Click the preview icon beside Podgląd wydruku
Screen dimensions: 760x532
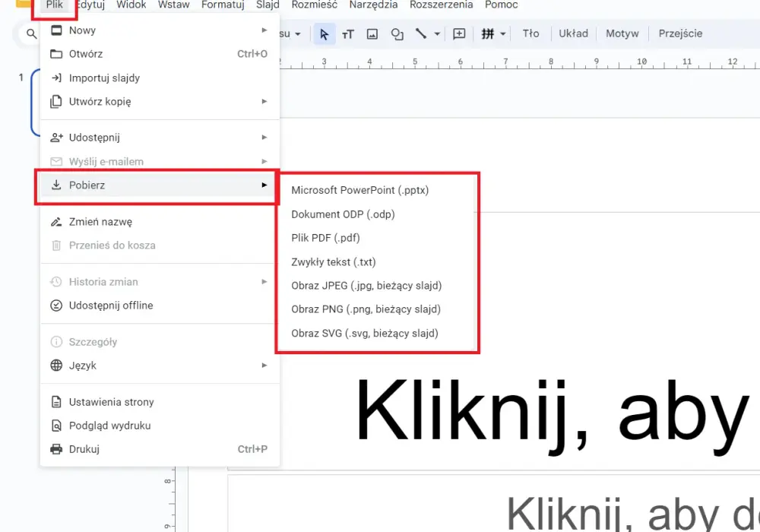(56, 426)
